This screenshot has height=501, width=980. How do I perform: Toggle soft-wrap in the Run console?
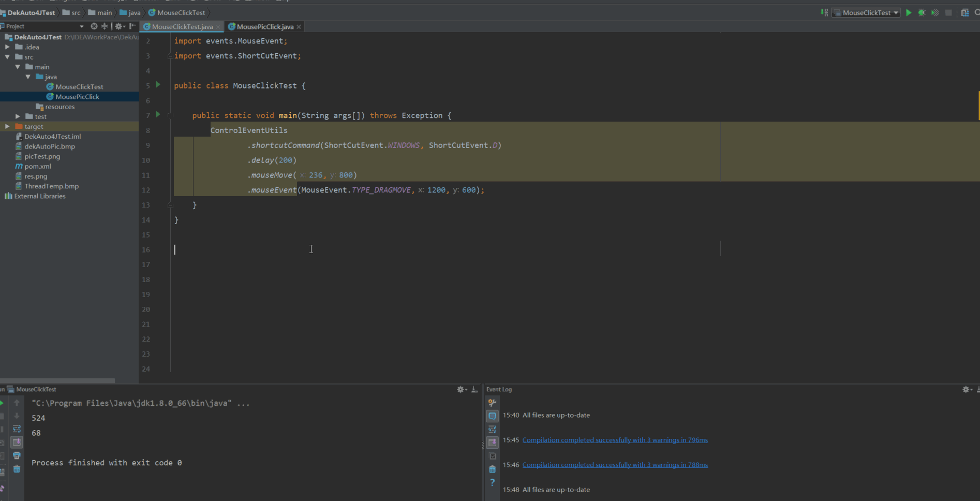click(x=17, y=429)
